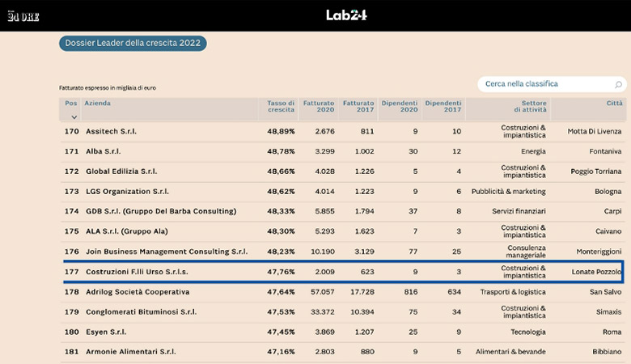The image size is (631, 364).
Task: Click the city Bologna
Action: [x=608, y=192]
